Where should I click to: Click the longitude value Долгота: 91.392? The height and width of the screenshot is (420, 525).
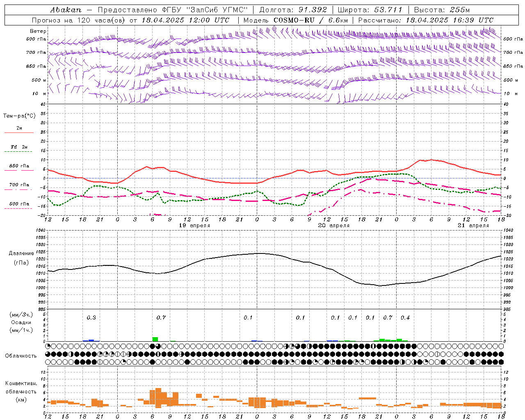click(x=293, y=9)
